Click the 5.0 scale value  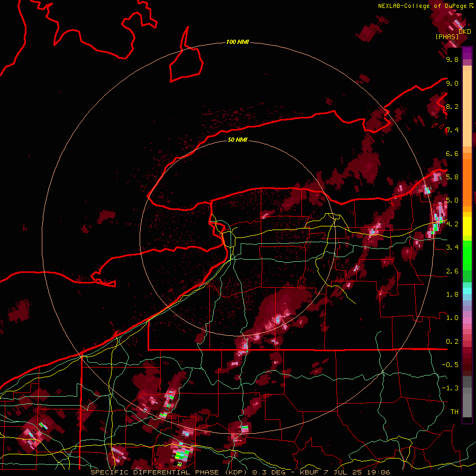coord(452,200)
